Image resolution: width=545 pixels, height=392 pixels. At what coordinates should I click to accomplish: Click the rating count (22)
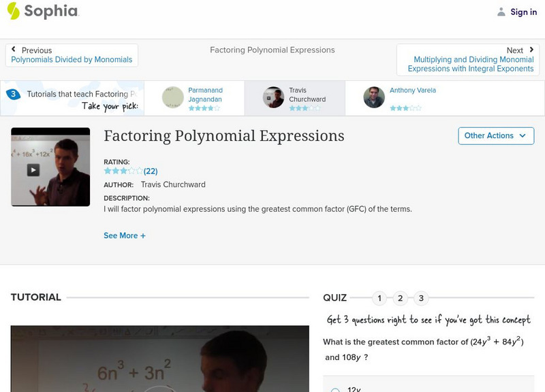click(151, 171)
